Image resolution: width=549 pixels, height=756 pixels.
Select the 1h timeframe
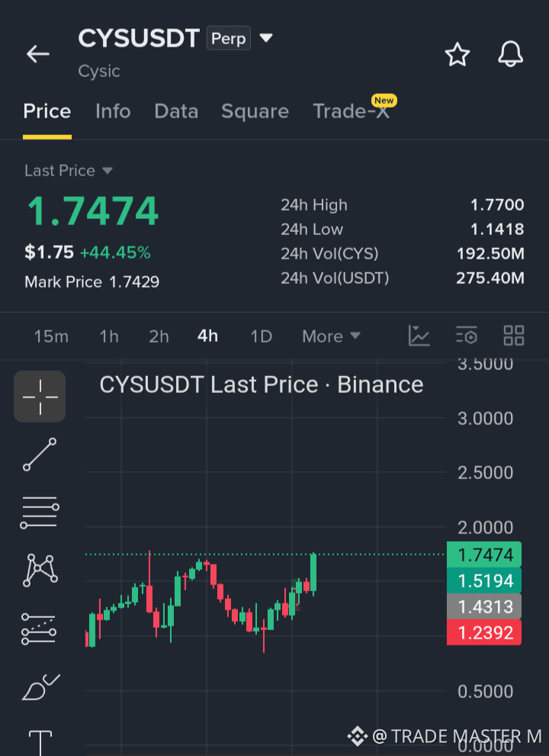pyautogui.click(x=109, y=336)
